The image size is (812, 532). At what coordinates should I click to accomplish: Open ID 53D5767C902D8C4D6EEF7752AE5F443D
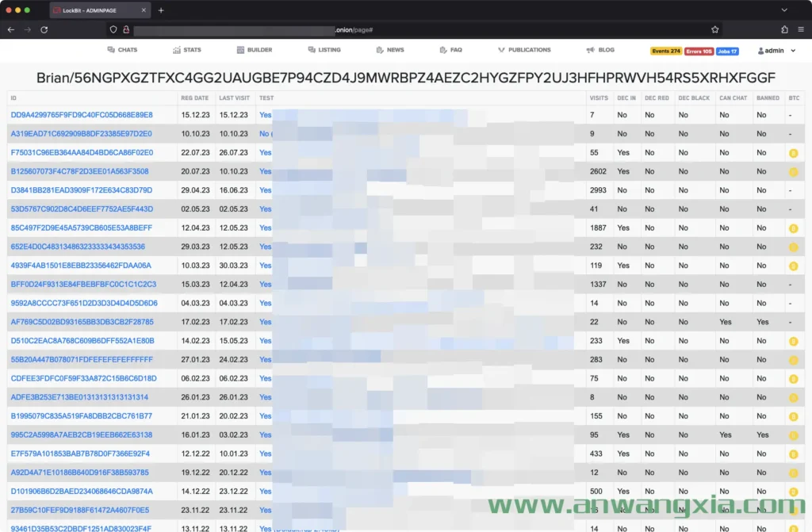pos(82,209)
